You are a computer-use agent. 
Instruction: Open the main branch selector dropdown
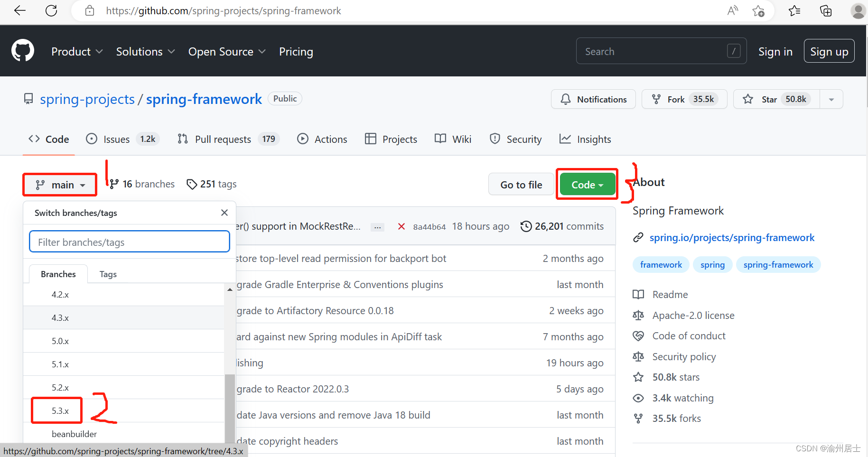[x=60, y=185]
